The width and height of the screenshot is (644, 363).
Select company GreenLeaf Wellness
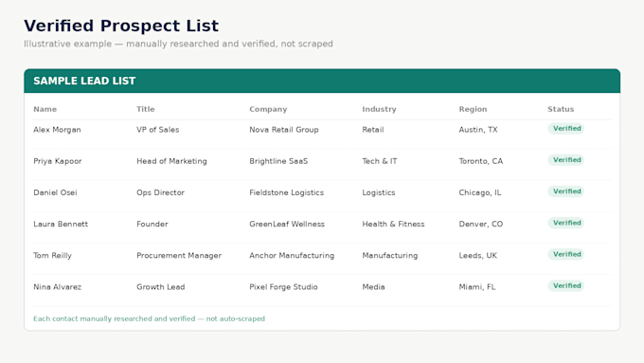coord(287,224)
